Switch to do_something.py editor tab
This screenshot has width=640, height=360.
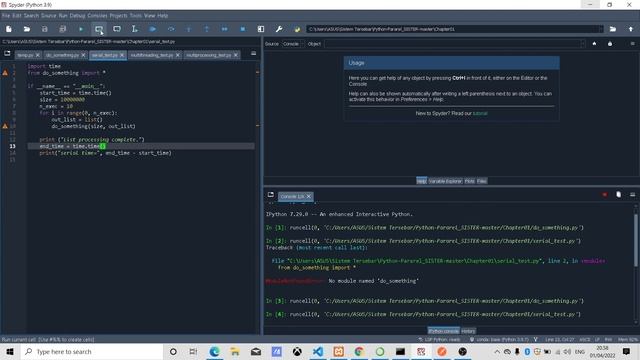pyautogui.click(x=62, y=55)
